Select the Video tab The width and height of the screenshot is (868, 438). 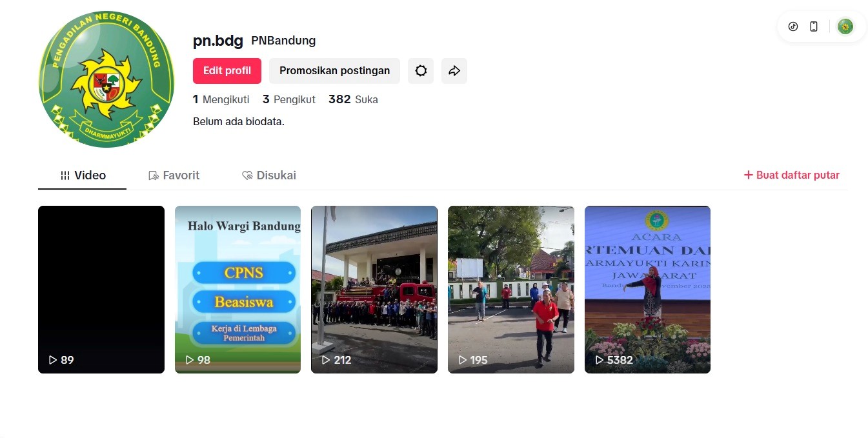click(x=83, y=175)
